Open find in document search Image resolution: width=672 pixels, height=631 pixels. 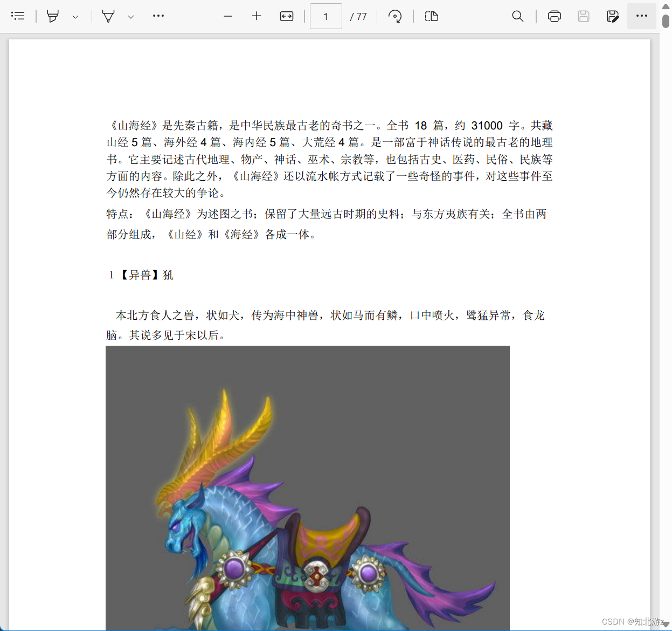[x=517, y=16]
